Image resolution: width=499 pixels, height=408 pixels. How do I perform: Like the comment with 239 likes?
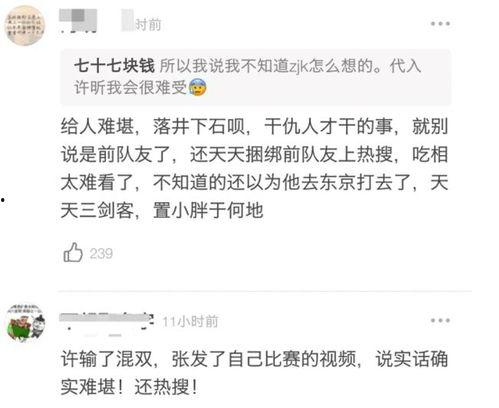click(x=73, y=253)
